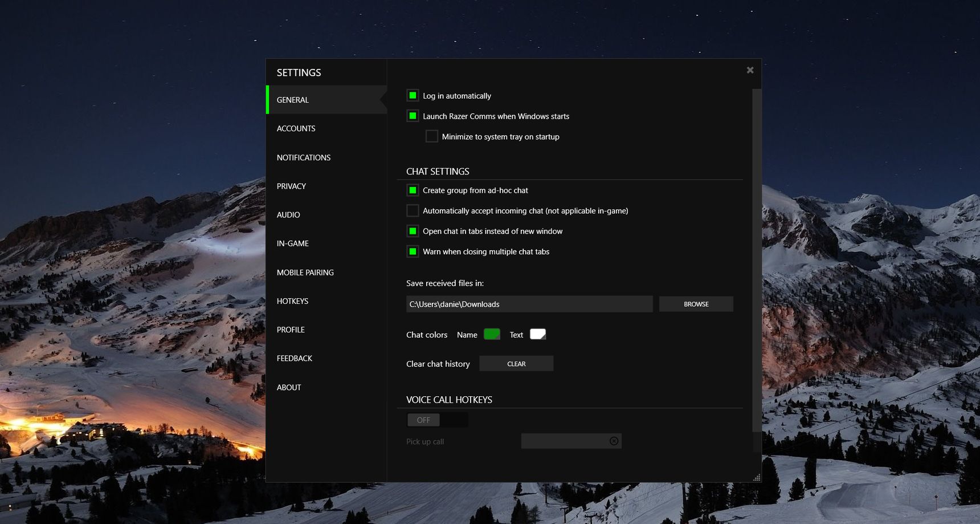Viewport: 980px width, 524px height.
Task: Click the save received files path field
Action: click(529, 304)
